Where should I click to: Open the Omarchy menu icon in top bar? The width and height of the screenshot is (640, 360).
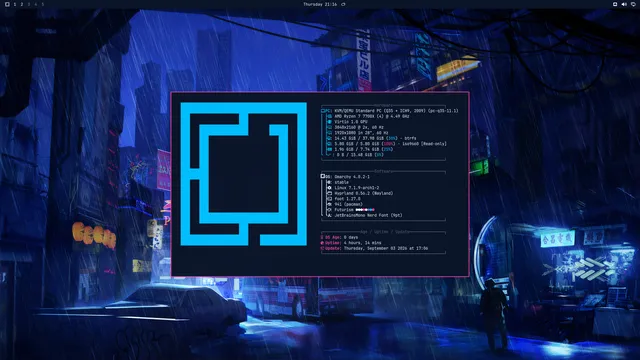tap(7, 4)
